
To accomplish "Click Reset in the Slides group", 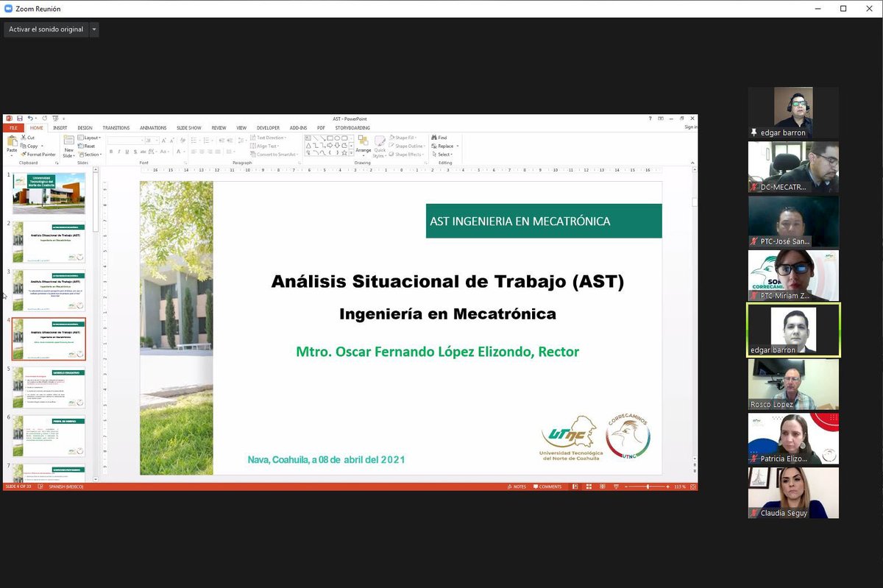I will [x=86, y=146].
